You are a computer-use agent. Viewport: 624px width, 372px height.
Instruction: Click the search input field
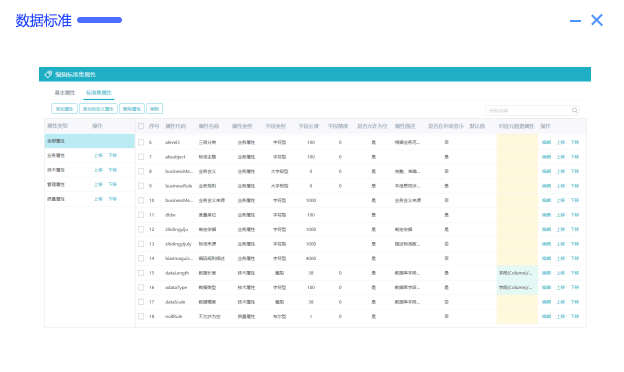pyautogui.click(x=528, y=110)
